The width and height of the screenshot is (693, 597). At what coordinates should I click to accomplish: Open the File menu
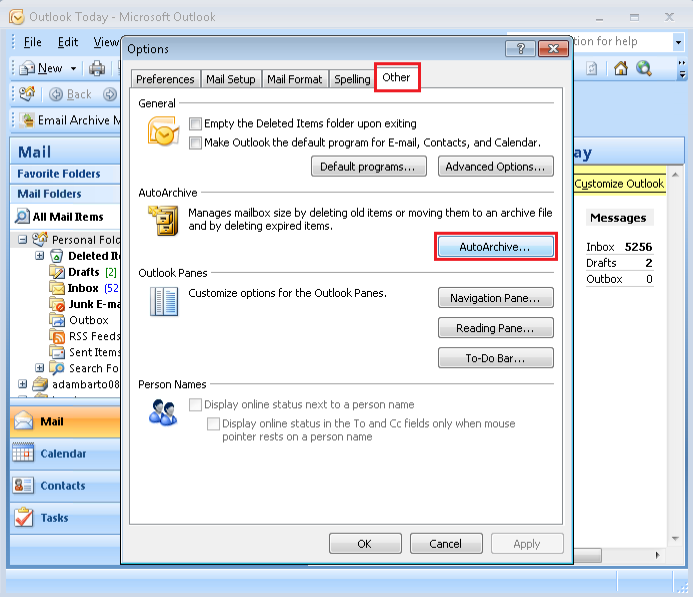point(32,42)
